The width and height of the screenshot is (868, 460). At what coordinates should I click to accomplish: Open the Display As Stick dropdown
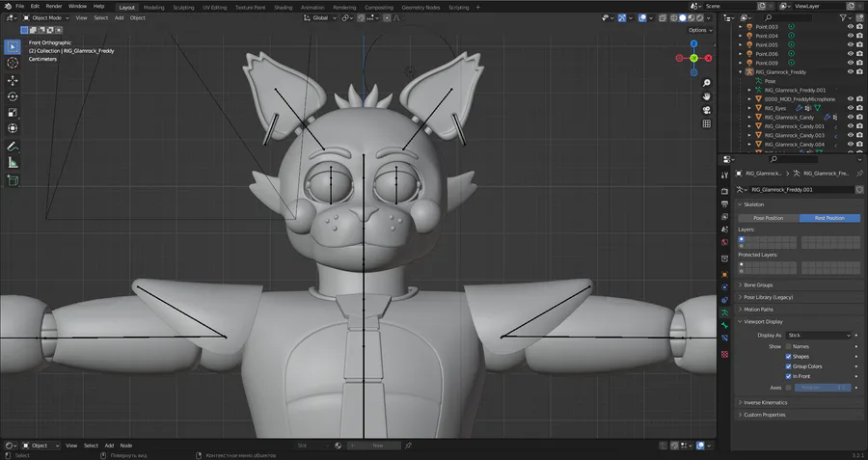819,335
